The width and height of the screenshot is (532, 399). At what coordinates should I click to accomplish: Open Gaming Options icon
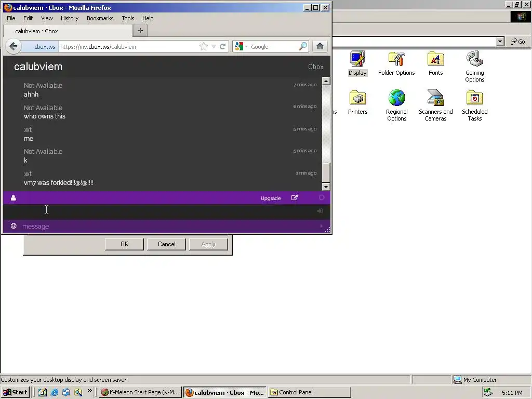[x=475, y=66]
